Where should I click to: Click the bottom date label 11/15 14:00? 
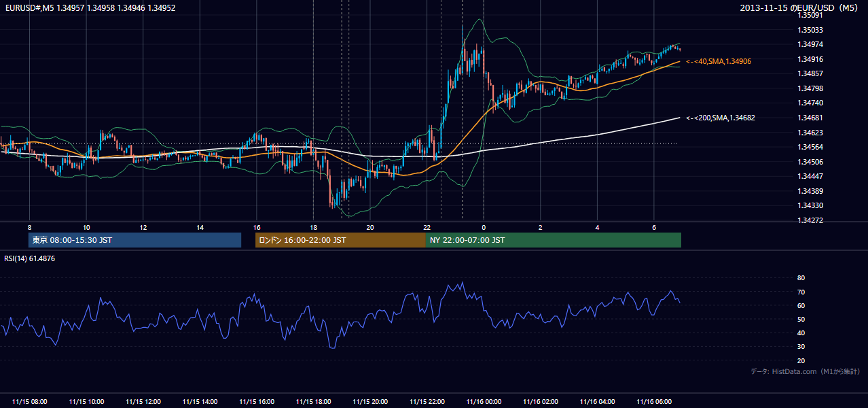click(200, 402)
